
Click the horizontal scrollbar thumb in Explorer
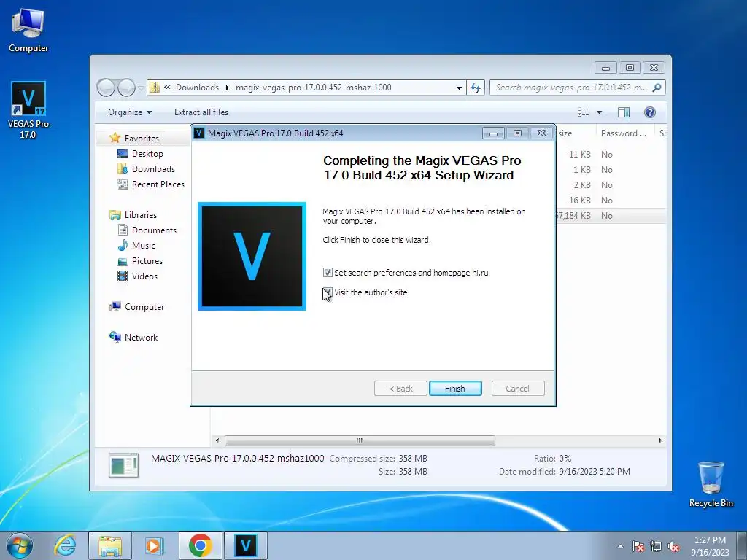360,440
